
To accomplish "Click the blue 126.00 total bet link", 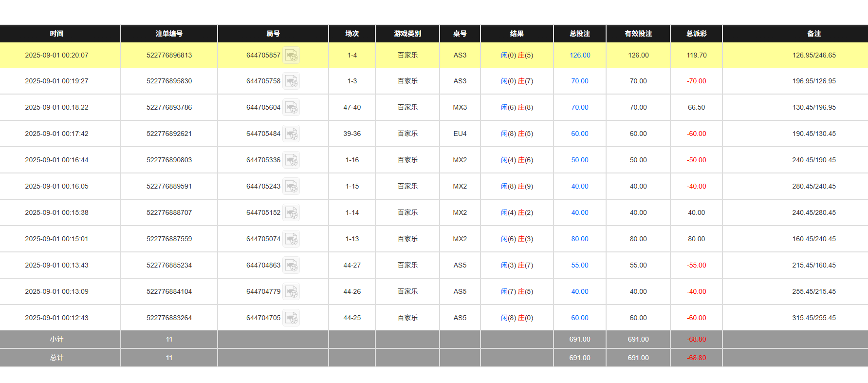I will pos(579,56).
